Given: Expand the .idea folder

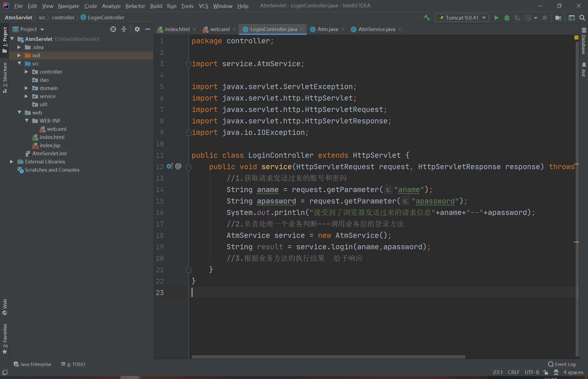Looking at the screenshot, I should (19, 47).
